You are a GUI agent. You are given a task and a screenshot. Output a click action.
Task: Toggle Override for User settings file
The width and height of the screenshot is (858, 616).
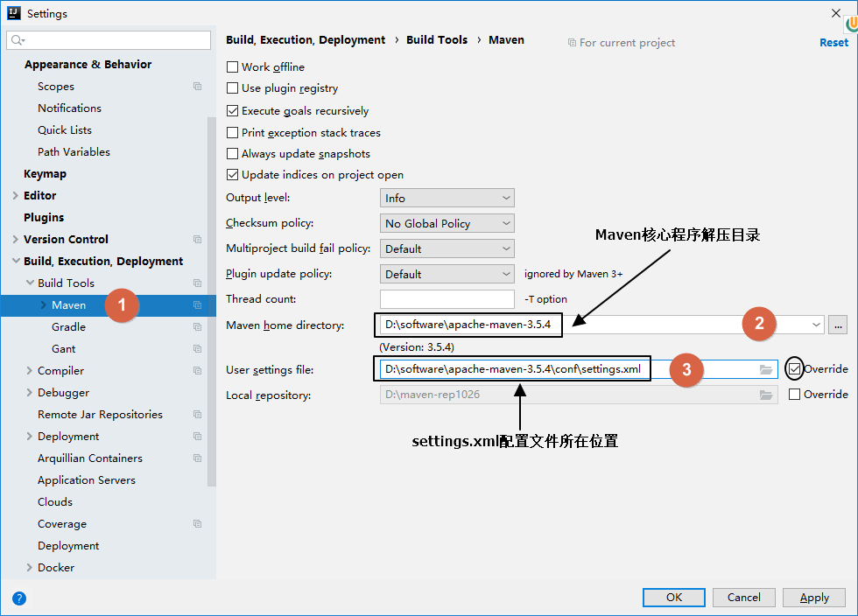795,369
